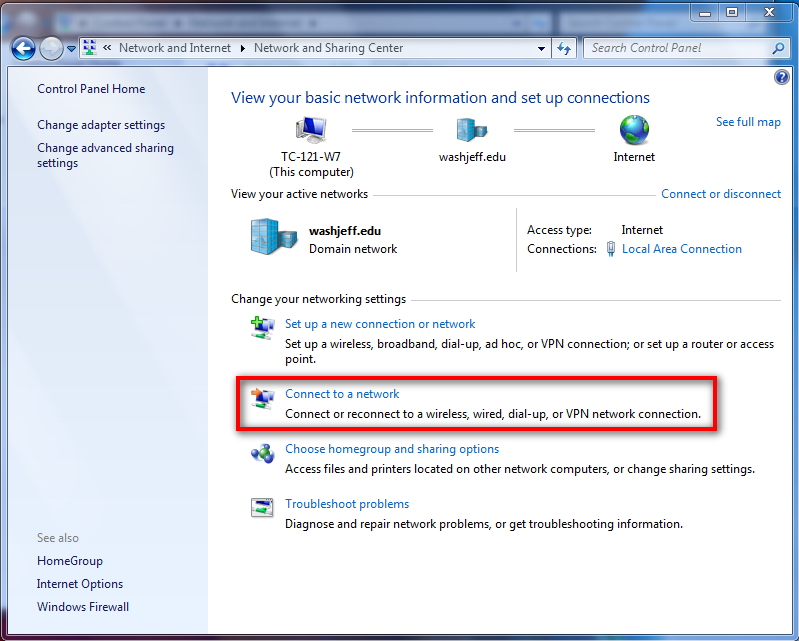Click the washjeff.edu domain network building icon

pyautogui.click(x=274, y=237)
